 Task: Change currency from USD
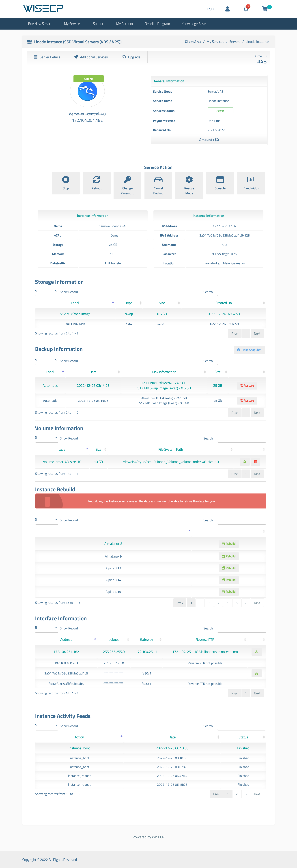pyautogui.click(x=210, y=9)
